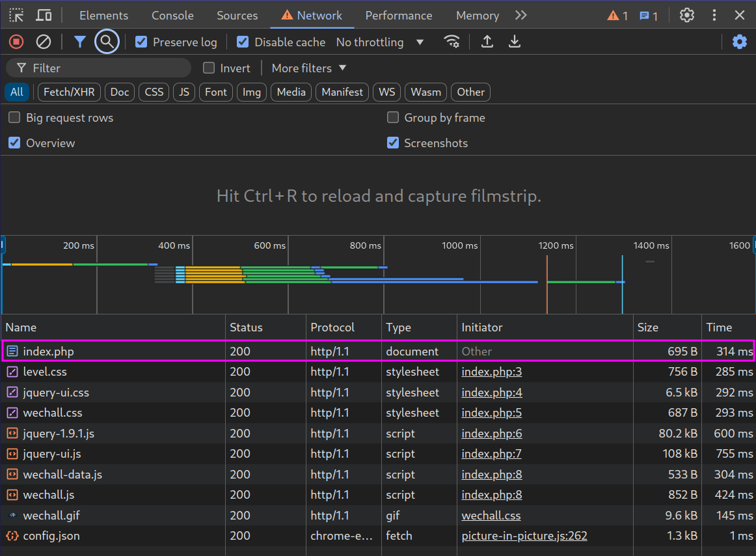Open Network settings blue gear

(x=739, y=42)
